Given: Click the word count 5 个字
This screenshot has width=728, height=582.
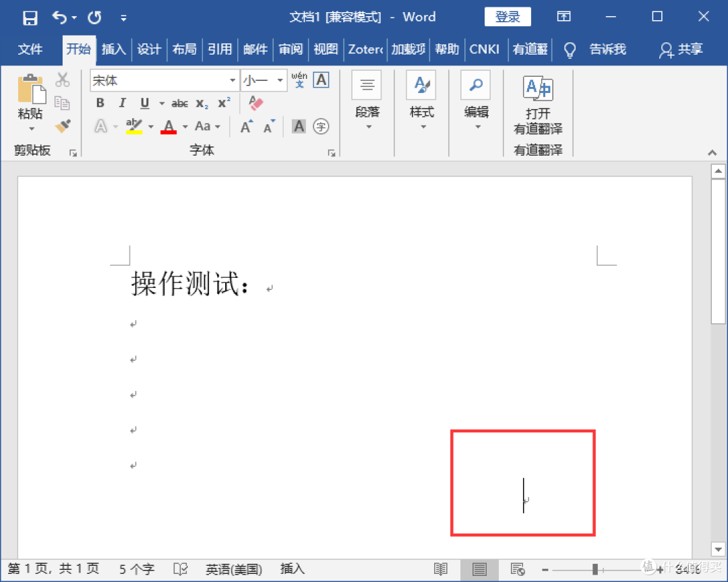Looking at the screenshot, I should pos(137,569).
